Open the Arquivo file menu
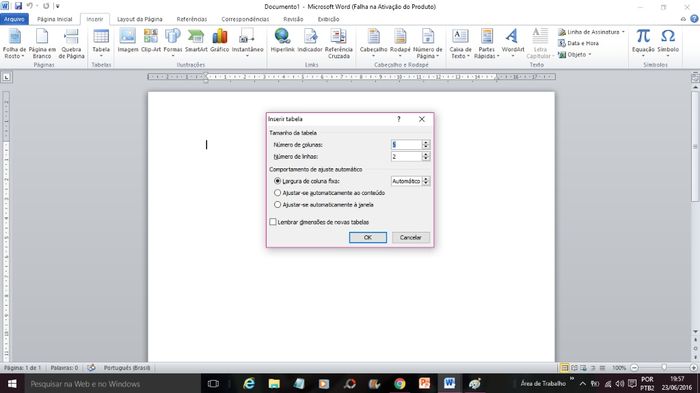This screenshot has width=700, height=393. coord(14,19)
